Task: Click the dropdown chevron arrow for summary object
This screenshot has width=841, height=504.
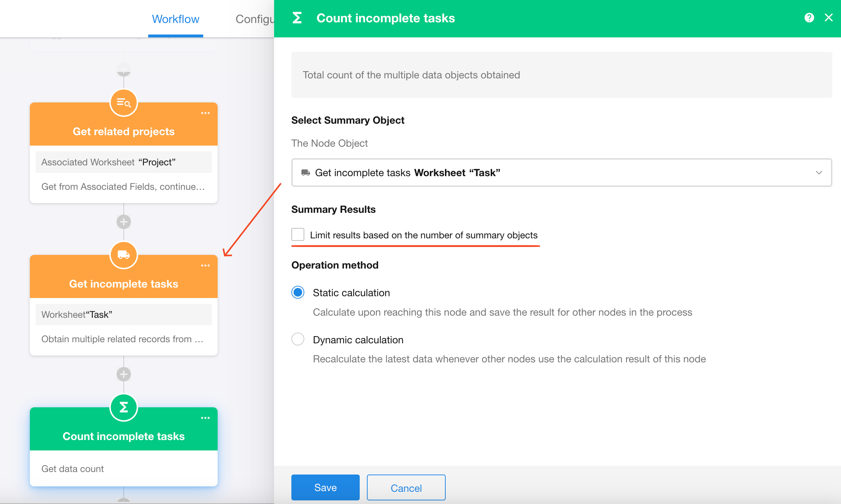Action: (x=819, y=173)
